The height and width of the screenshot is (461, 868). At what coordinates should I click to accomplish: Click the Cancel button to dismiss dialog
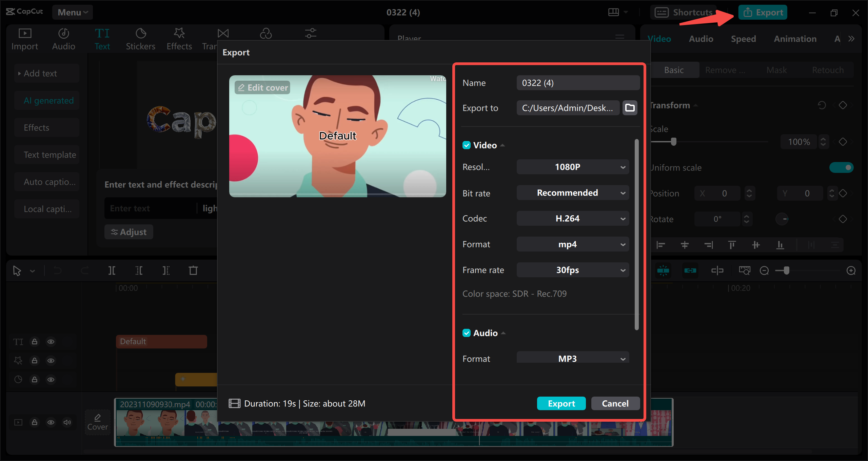(x=614, y=403)
